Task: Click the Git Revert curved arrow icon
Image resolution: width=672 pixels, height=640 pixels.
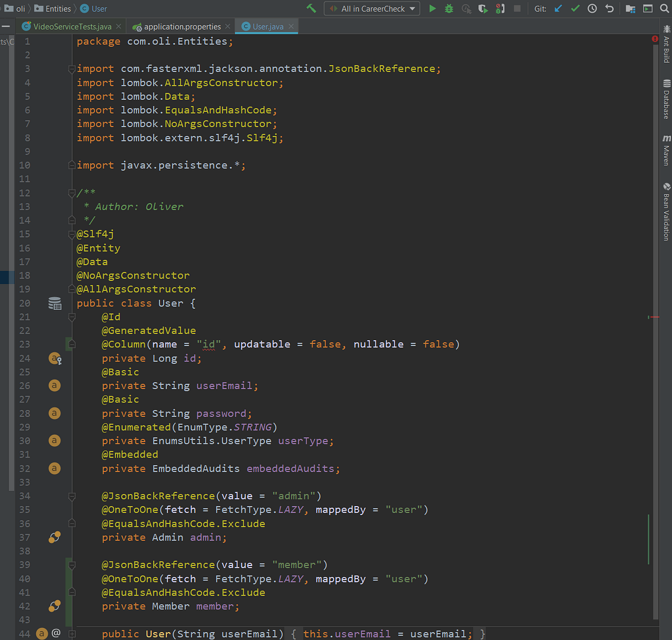Action: click(610, 8)
